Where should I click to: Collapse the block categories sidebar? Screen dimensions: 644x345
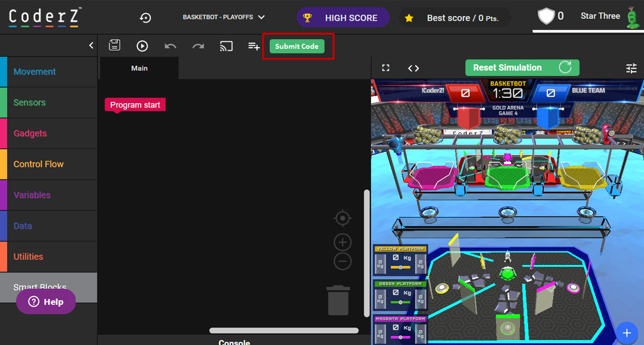91,45
